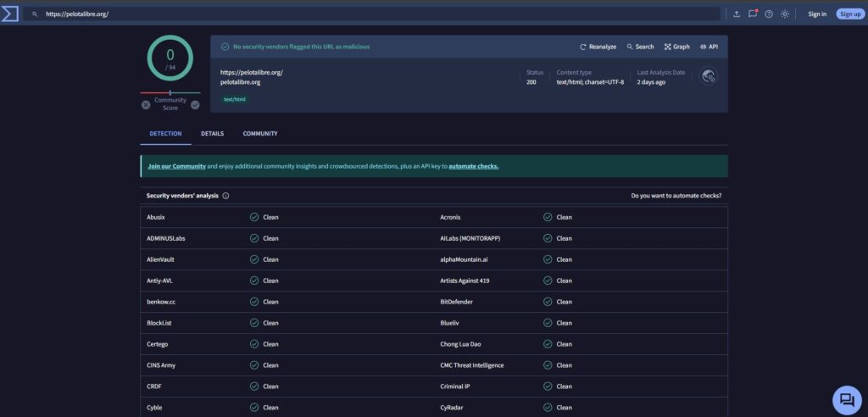The width and height of the screenshot is (868, 417).
Task: Click the BitDefender clean check icon
Action: [548, 302]
